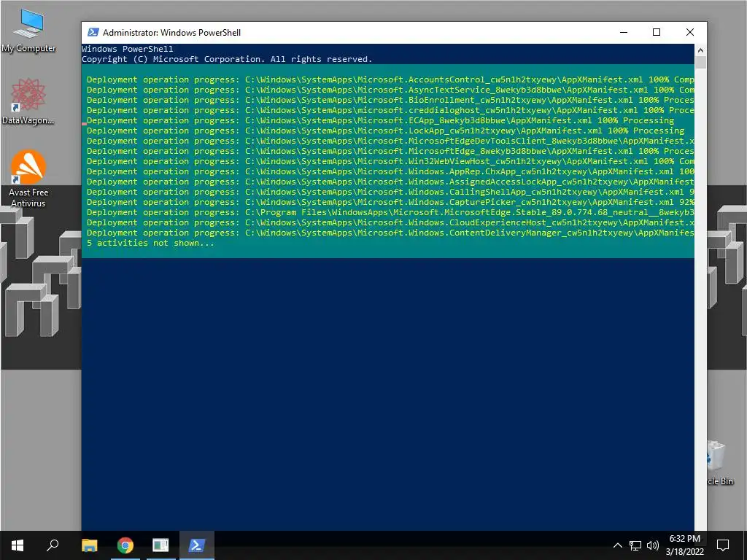Select the Recycle Bin desktop icon
The image size is (747, 560).
pos(720,463)
